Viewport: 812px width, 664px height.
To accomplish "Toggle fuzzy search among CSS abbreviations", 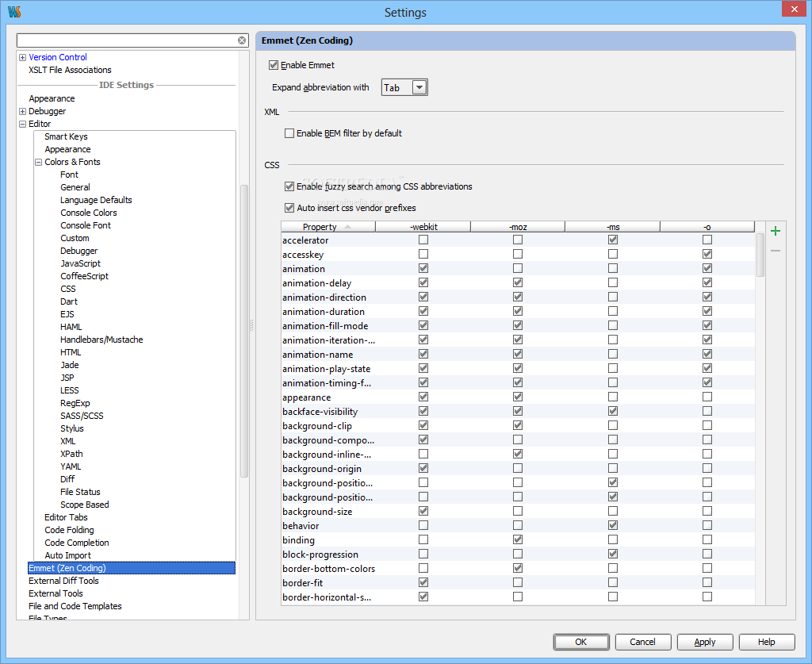I will pos(289,186).
